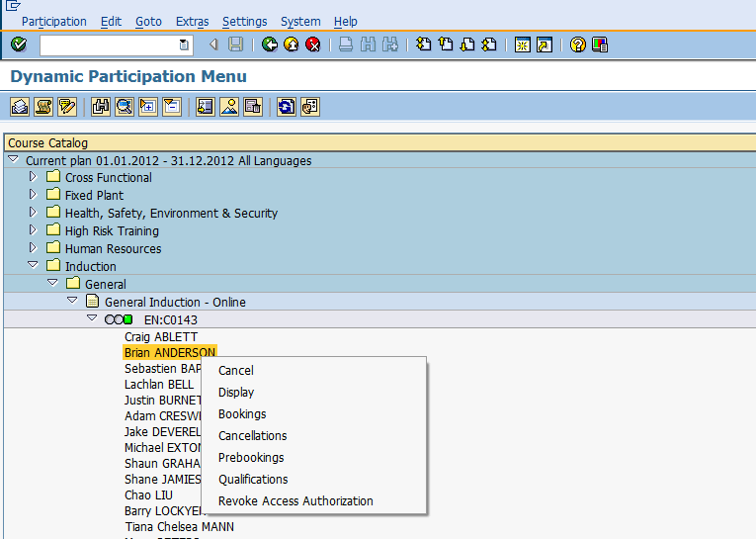Screen dimensions: 756x539
Task: Choose Revoke Access Authorization in the context menu
Action: tap(313, 500)
